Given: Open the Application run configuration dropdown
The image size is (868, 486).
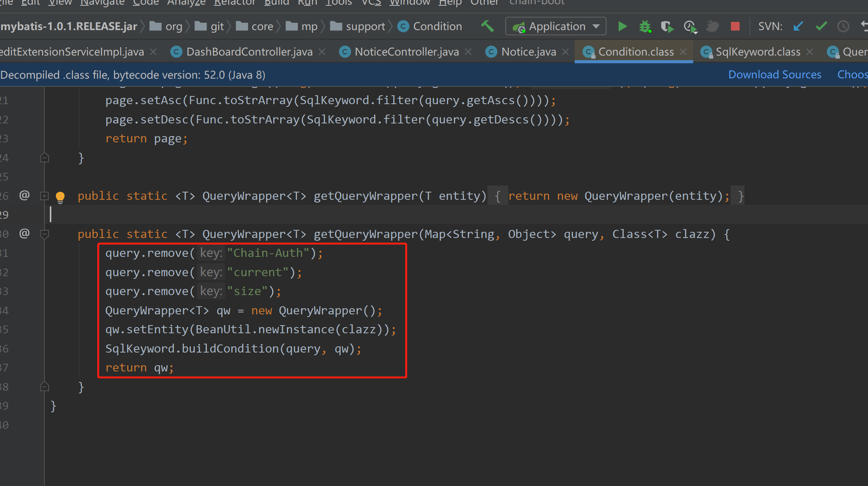Looking at the screenshot, I should (555, 26).
